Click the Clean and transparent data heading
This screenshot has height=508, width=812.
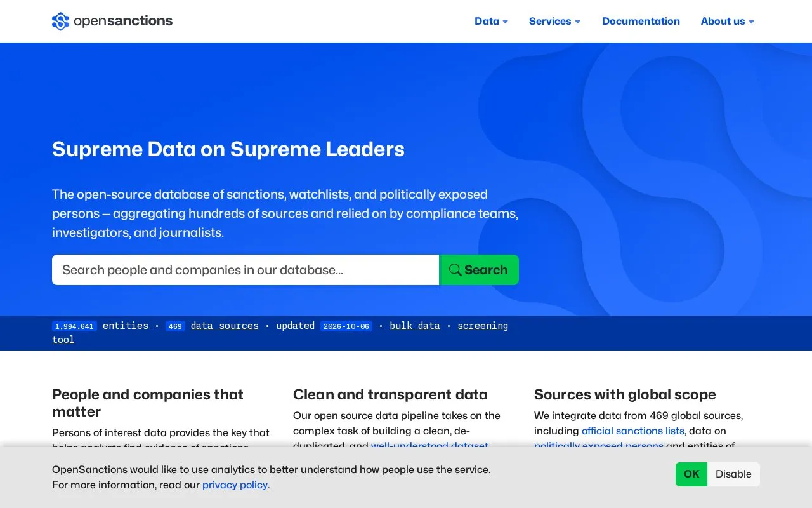[x=390, y=394]
